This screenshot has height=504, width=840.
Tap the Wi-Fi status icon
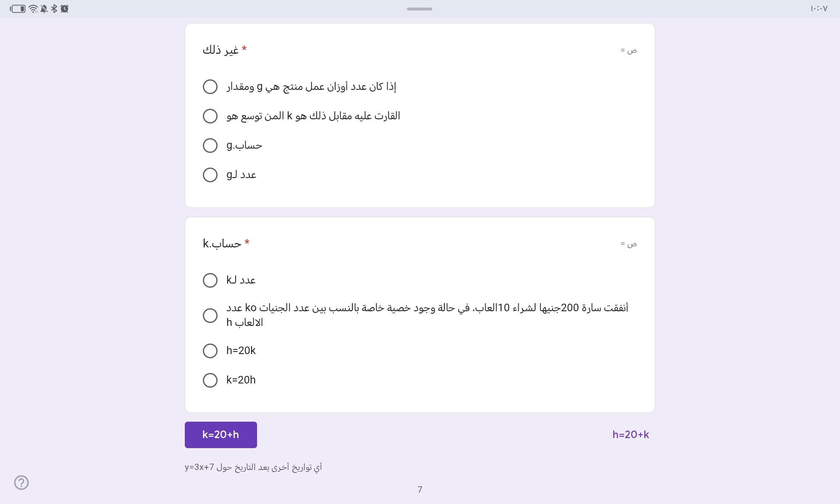tap(33, 8)
